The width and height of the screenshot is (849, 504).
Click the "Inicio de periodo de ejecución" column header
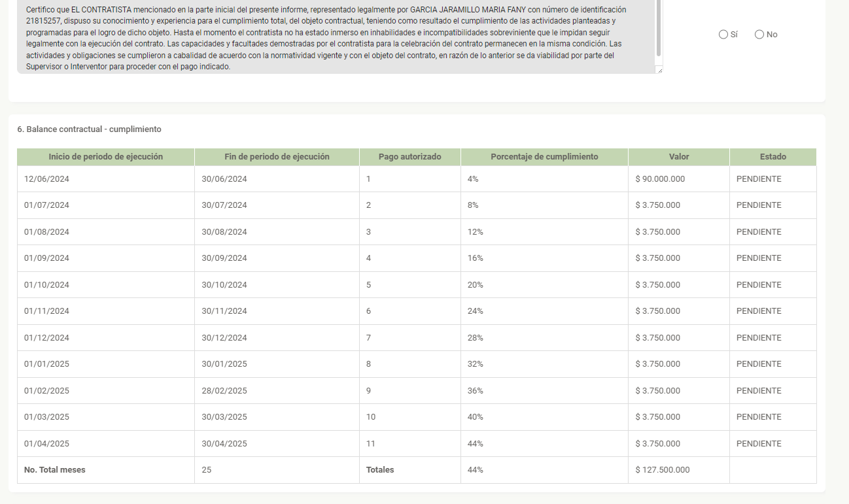[x=106, y=157]
